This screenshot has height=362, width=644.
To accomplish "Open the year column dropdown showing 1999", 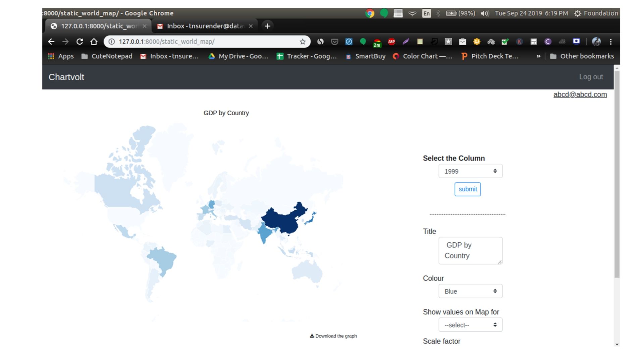I will [x=470, y=171].
